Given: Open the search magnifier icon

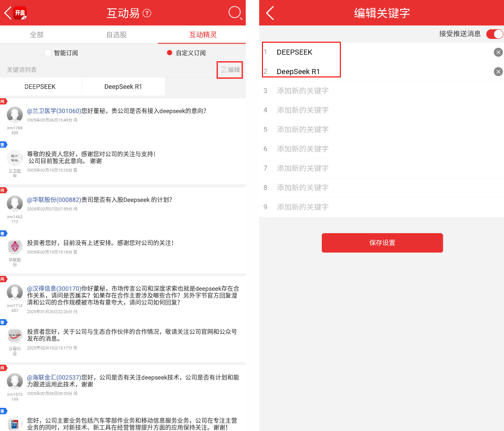Looking at the screenshot, I should pyautogui.click(x=235, y=13).
